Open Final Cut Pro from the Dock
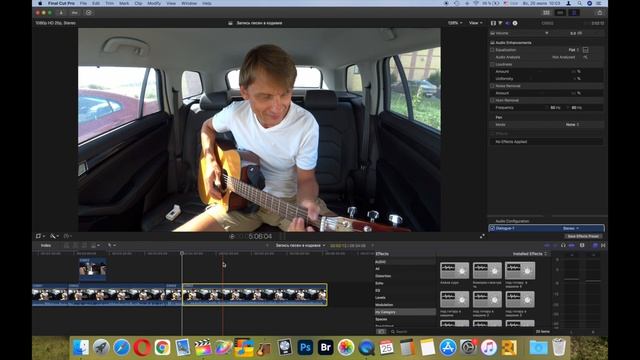The image size is (640, 360). (x=203, y=347)
